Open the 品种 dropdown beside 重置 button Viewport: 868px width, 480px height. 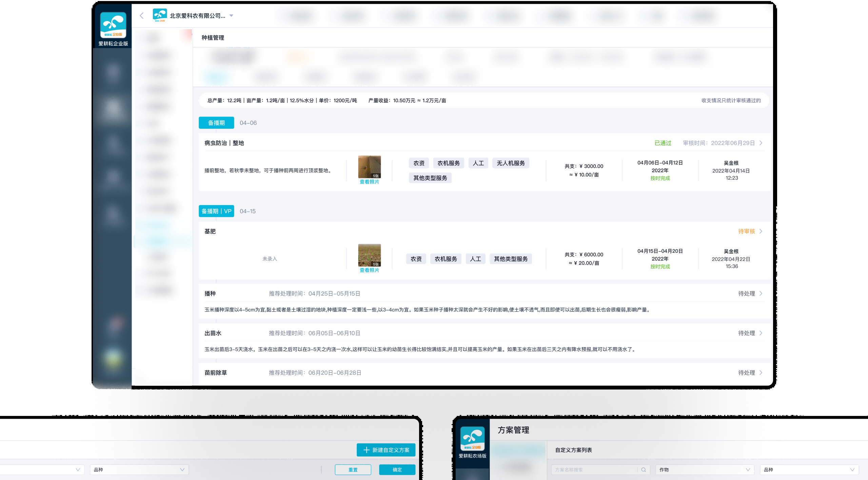point(139,469)
